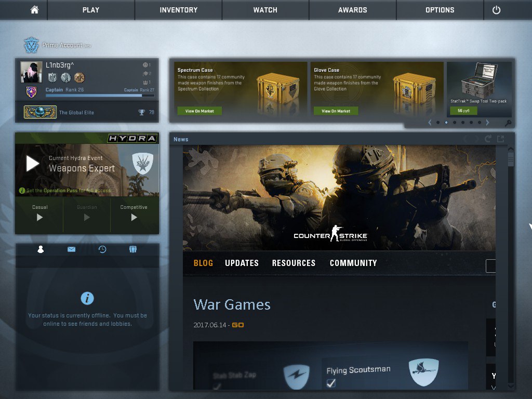Click the Weapons Expert shield emblem
The image size is (532, 399).
[x=142, y=164]
